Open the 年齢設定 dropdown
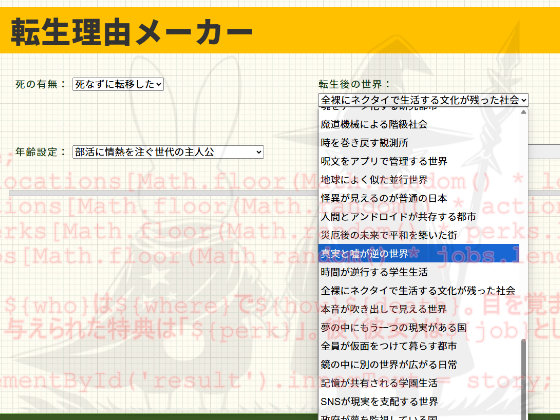Image resolution: width=560 pixels, height=420 pixels. coord(168,152)
